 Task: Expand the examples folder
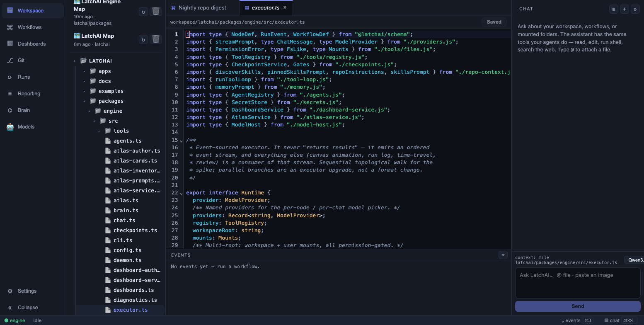84,91
